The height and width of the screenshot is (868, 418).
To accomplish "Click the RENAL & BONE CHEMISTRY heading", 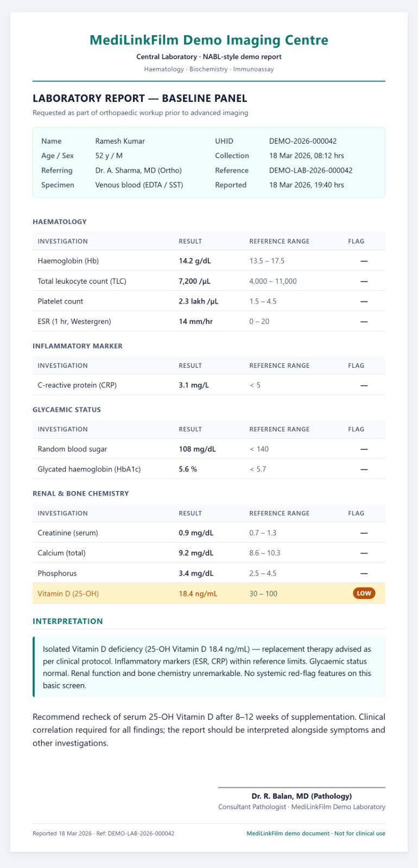I will tap(81, 493).
